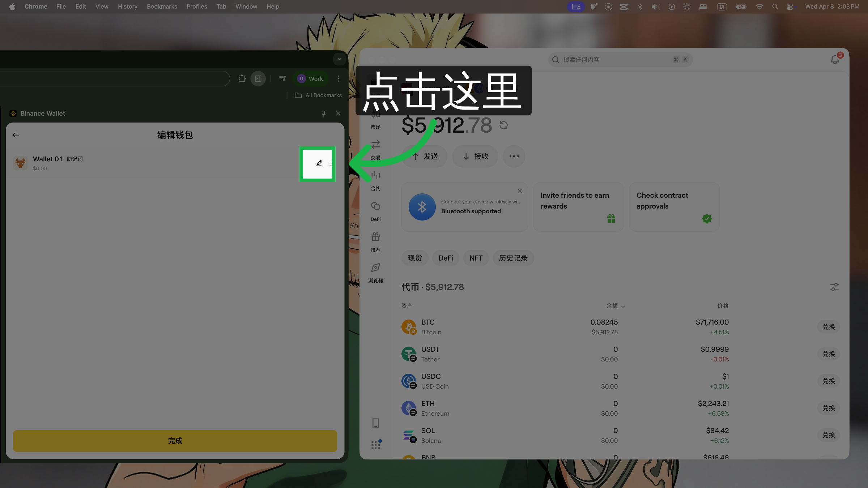Open Invite friends to earn rewards card
Screen dimensions: 868x488
pos(578,207)
